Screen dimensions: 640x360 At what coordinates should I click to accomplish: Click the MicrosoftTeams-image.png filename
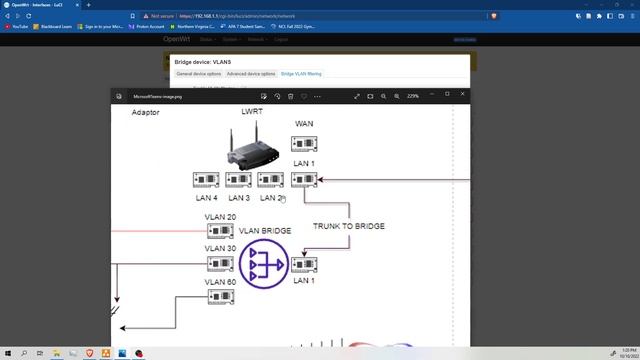(x=158, y=97)
